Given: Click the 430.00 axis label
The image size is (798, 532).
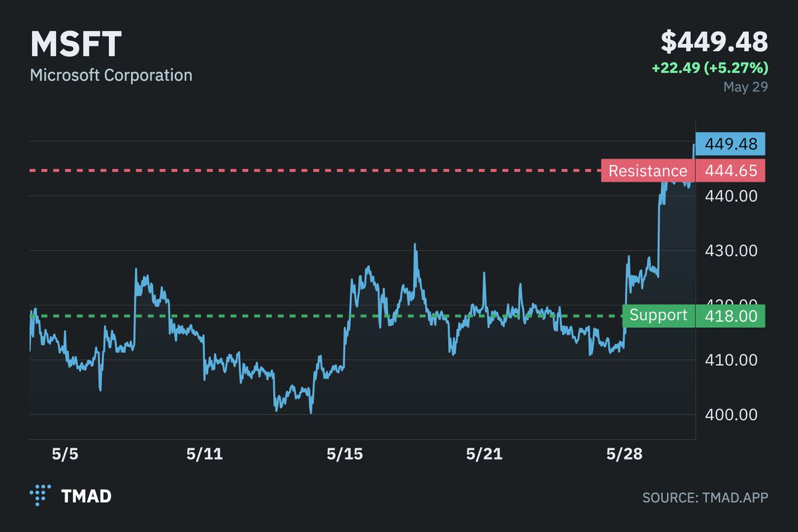Looking at the screenshot, I should click(730, 251).
